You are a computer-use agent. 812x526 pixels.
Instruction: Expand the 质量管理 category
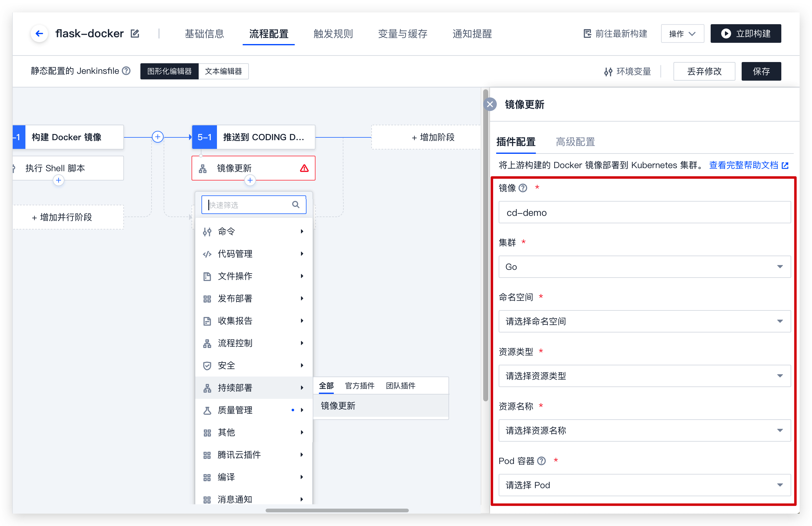click(254, 410)
